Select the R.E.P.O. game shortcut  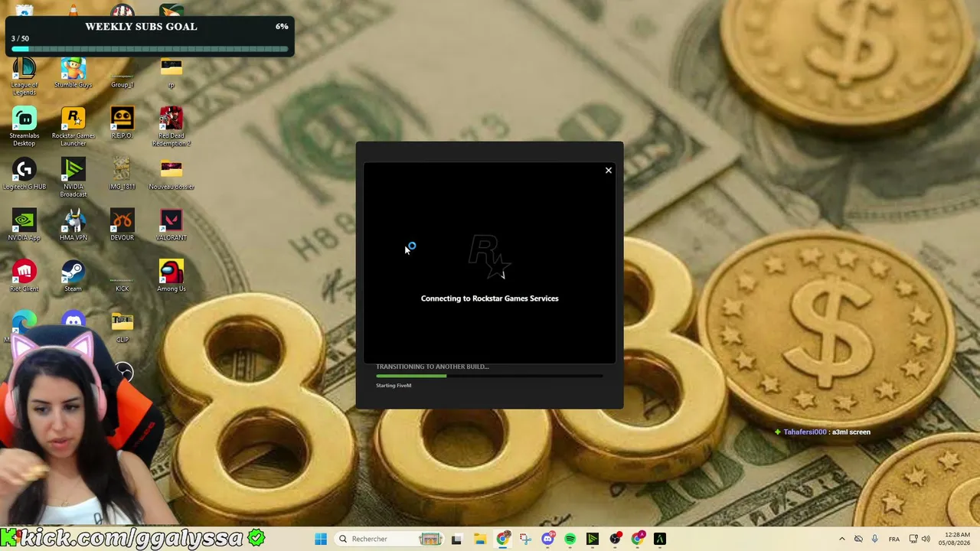[122, 124]
